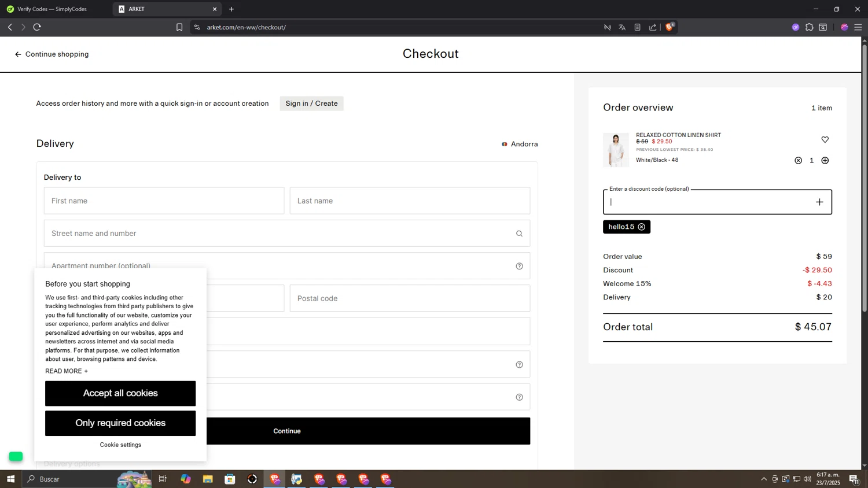Image resolution: width=868 pixels, height=488 pixels.
Task: Accept all cookies
Action: (x=120, y=393)
